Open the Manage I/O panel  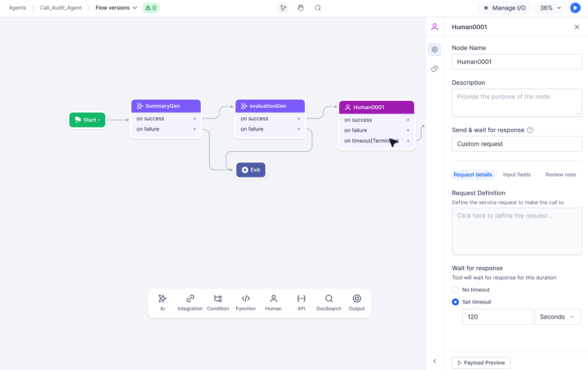pyautogui.click(x=504, y=8)
